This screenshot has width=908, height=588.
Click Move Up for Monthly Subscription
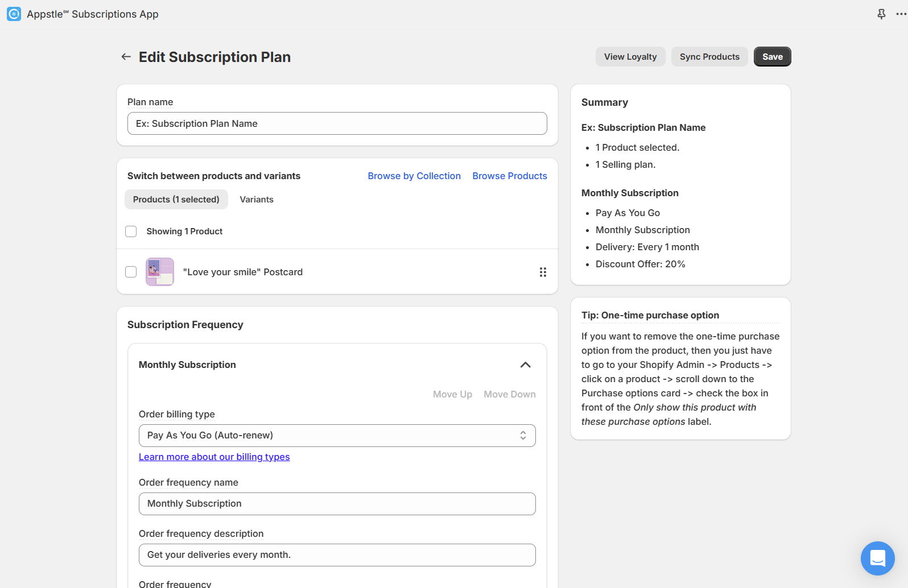tap(452, 395)
